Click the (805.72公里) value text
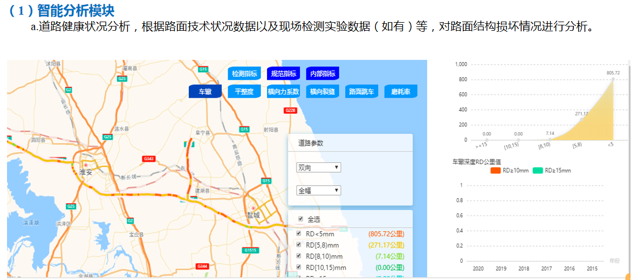The width and height of the screenshot is (644, 280). click(387, 234)
